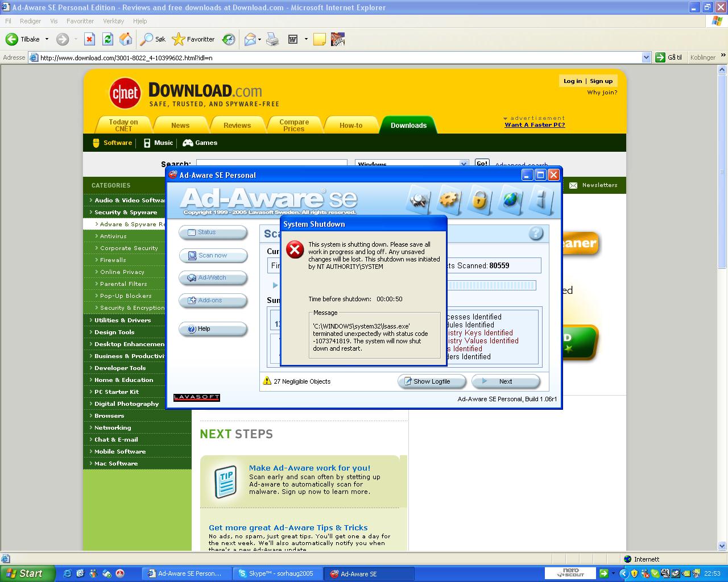
Task: Open the Verktøy menu
Action: (114, 21)
